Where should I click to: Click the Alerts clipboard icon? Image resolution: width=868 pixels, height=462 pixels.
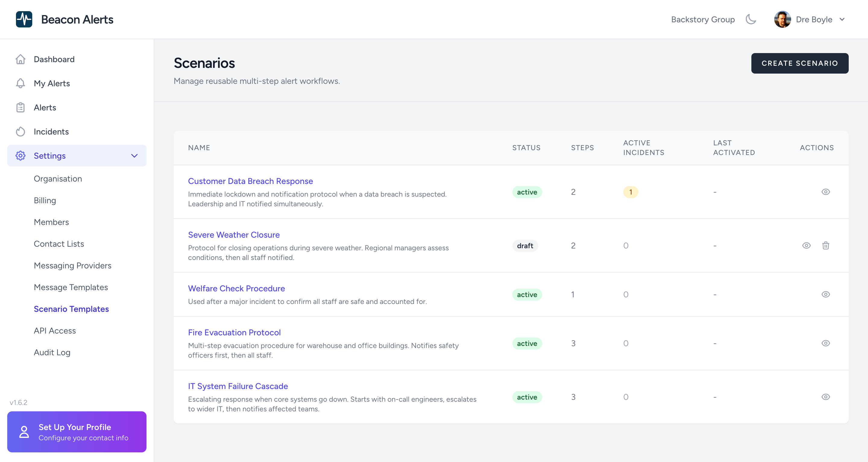pyautogui.click(x=20, y=108)
